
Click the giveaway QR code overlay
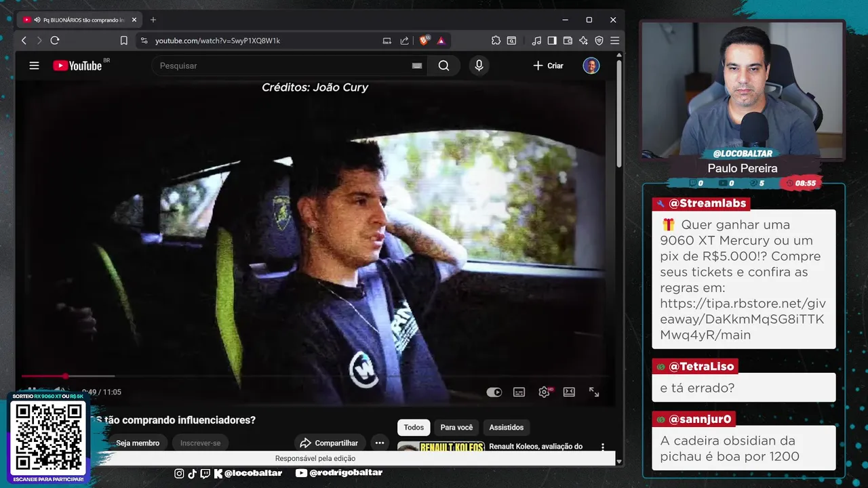[48, 437]
